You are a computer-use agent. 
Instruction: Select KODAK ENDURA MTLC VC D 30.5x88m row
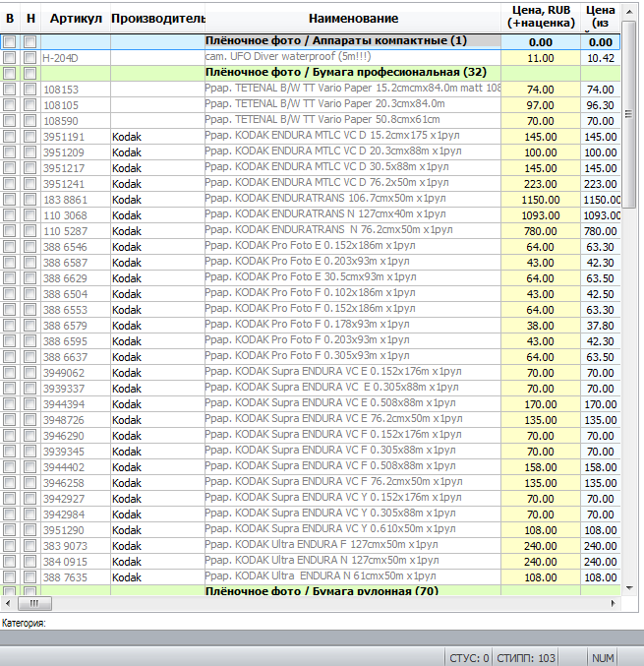(310, 167)
